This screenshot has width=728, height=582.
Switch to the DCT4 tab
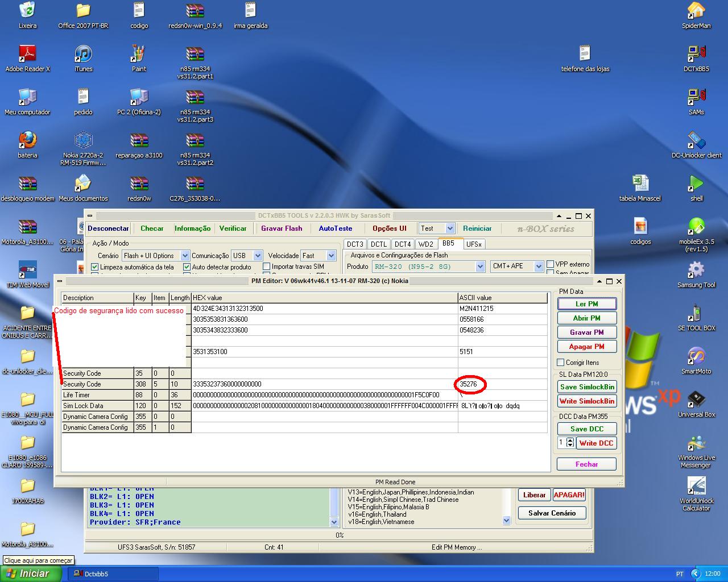(403, 244)
